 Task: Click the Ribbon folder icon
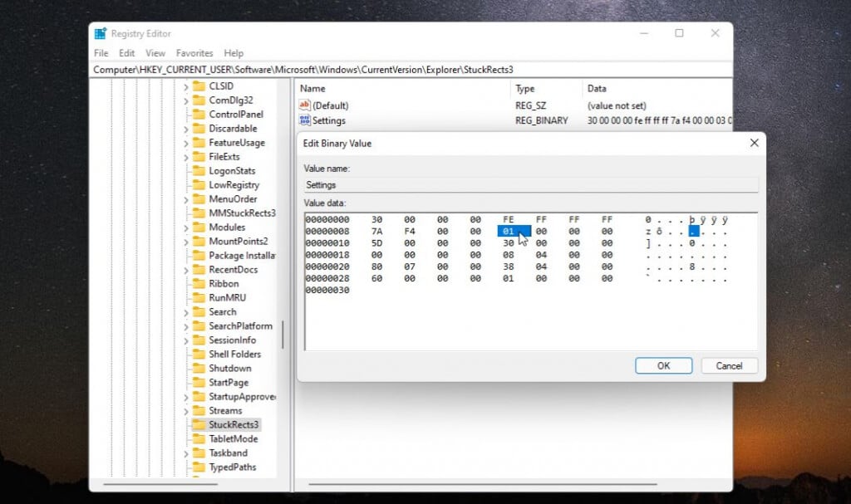pos(199,283)
